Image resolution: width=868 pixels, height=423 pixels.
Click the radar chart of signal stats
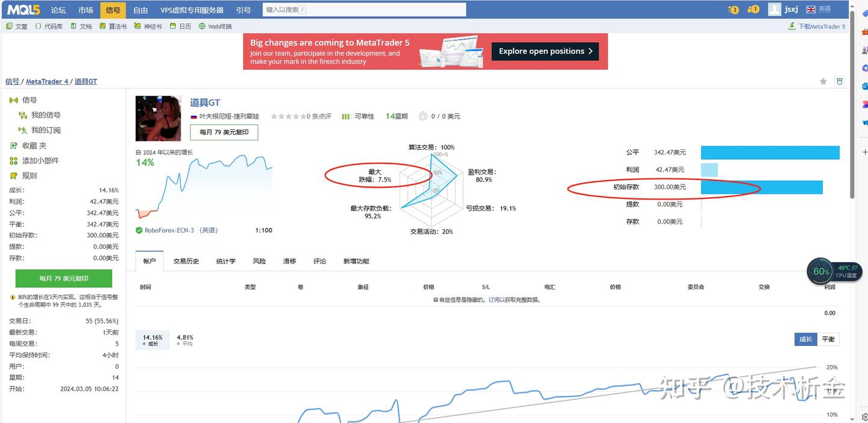coord(430,189)
